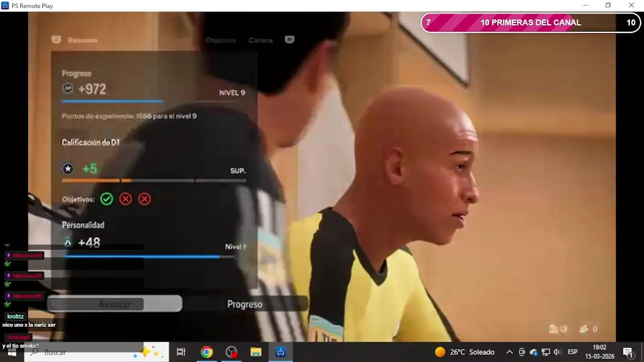Open the 26°C Soleado weather widget
The image size is (644, 362).
pos(465,352)
